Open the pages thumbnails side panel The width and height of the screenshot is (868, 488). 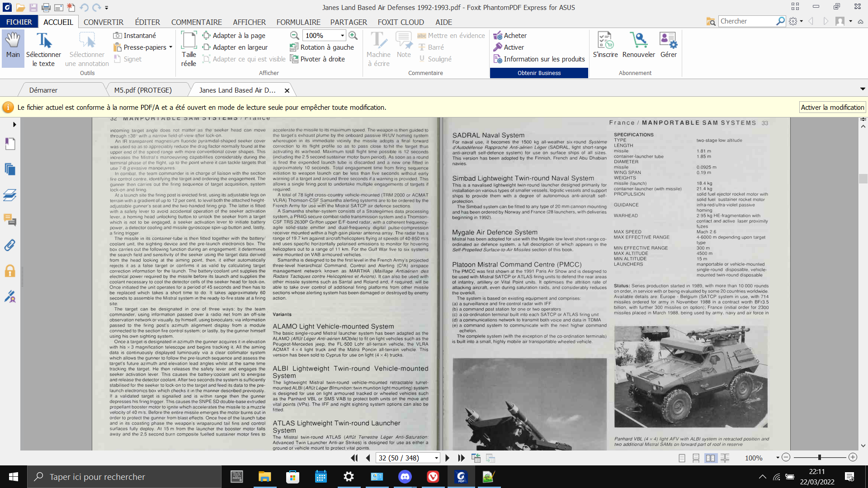[10, 169]
